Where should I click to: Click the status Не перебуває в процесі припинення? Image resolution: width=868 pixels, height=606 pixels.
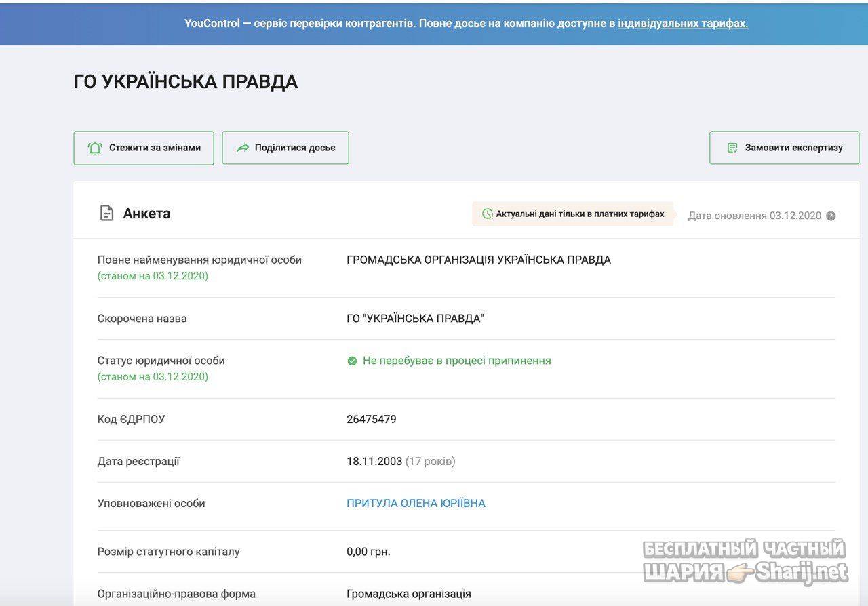(x=457, y=361)
